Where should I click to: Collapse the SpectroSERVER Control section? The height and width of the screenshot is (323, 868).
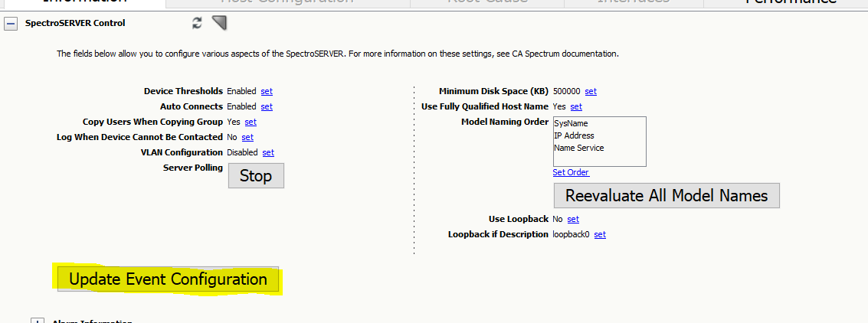point(10,24)
